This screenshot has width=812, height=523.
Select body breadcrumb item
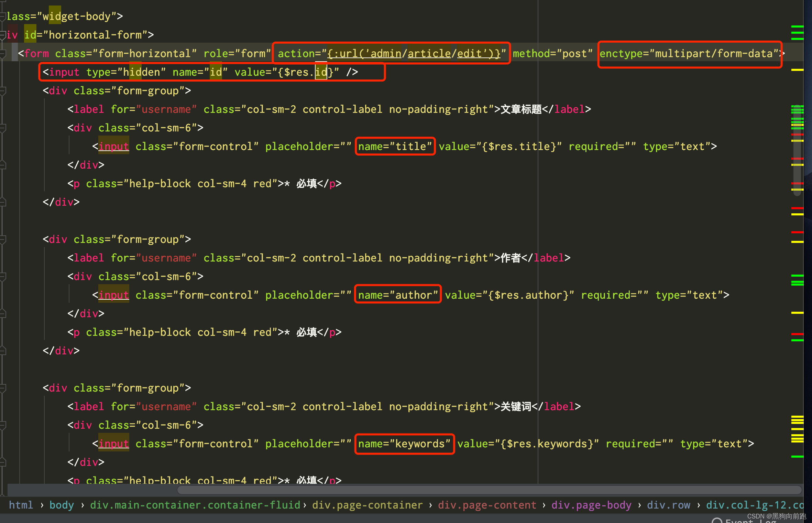(62, 505)
